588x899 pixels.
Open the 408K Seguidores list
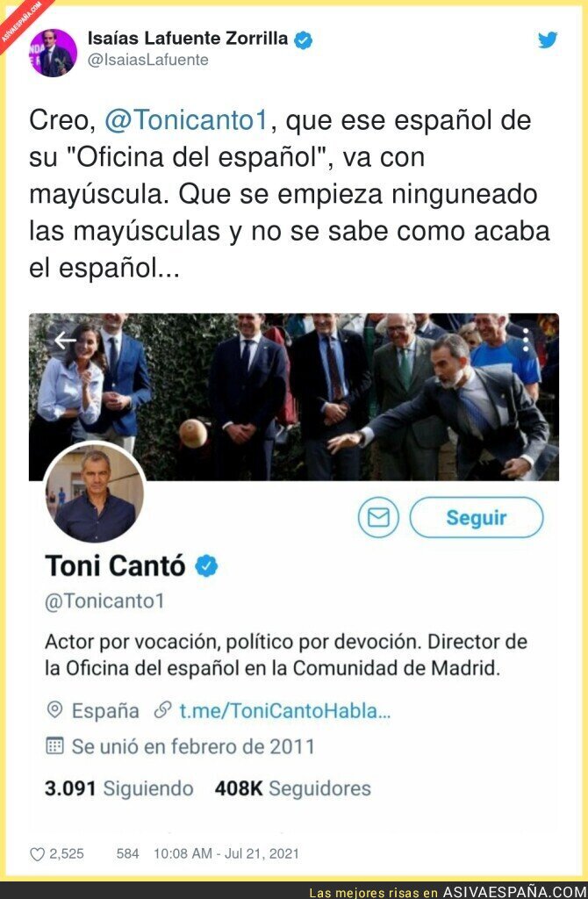[x=293, y=788]
